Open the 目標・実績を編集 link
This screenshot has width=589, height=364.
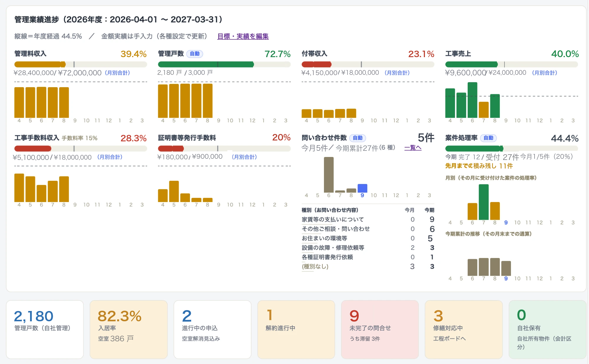click(x=243, y=36)
